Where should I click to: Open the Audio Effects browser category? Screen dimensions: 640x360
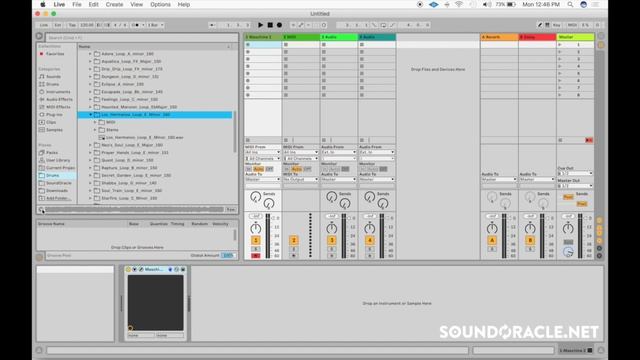coord(59,99)
